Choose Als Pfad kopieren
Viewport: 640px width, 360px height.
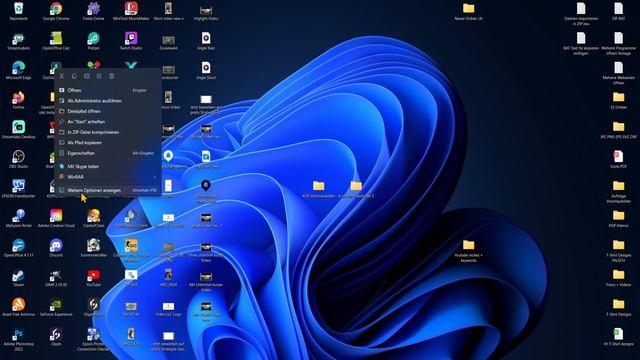point(108,143)
